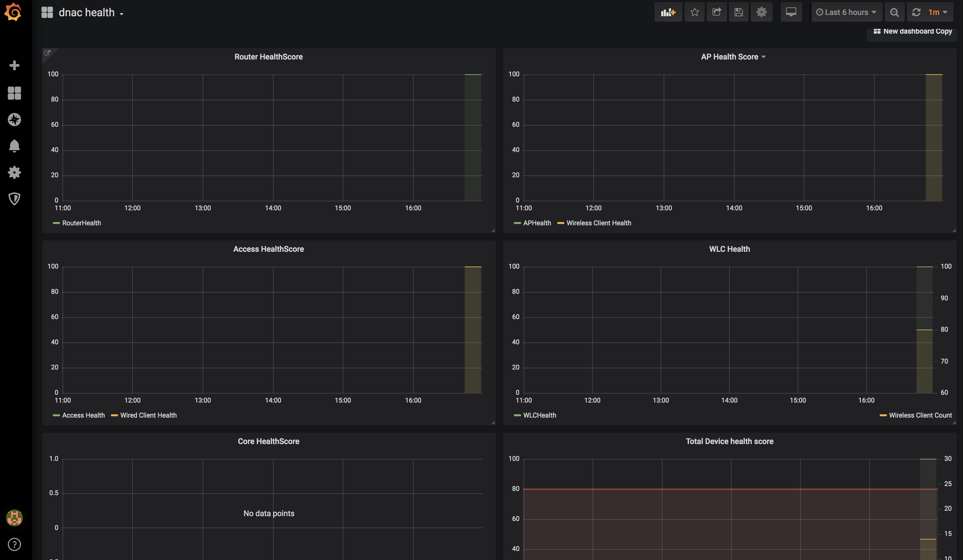The width and height of the screenshot is (963, 560).
Task: Open the 1m refresh interval dropdown
Action: click(938, 12)
